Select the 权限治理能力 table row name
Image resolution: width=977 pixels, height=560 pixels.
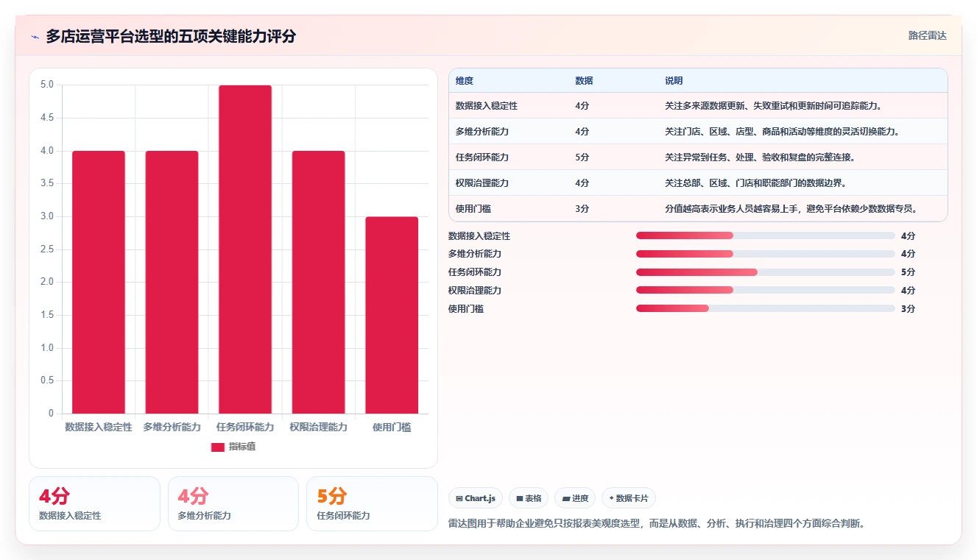(x=482, y=183)
